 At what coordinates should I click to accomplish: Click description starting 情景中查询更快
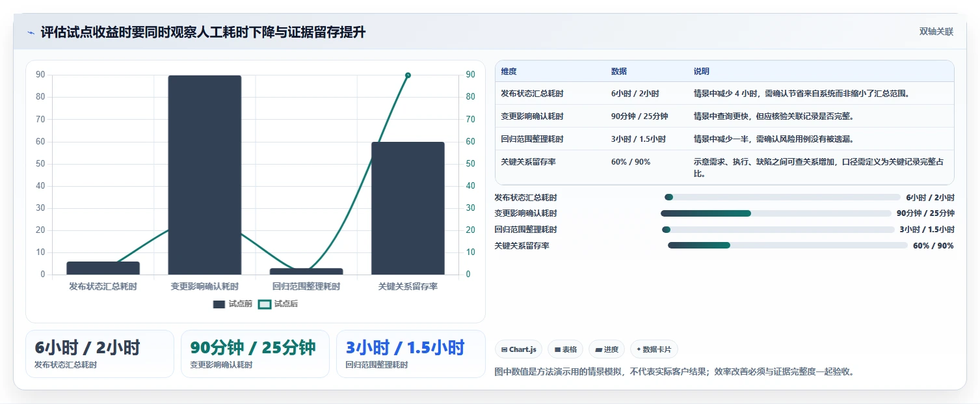(x=773, y=116)
